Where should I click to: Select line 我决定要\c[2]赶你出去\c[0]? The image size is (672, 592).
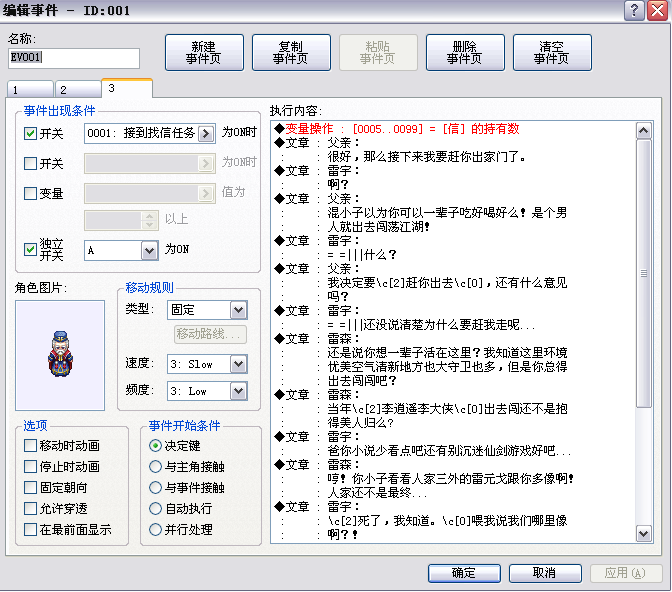(x=447, y=283)
